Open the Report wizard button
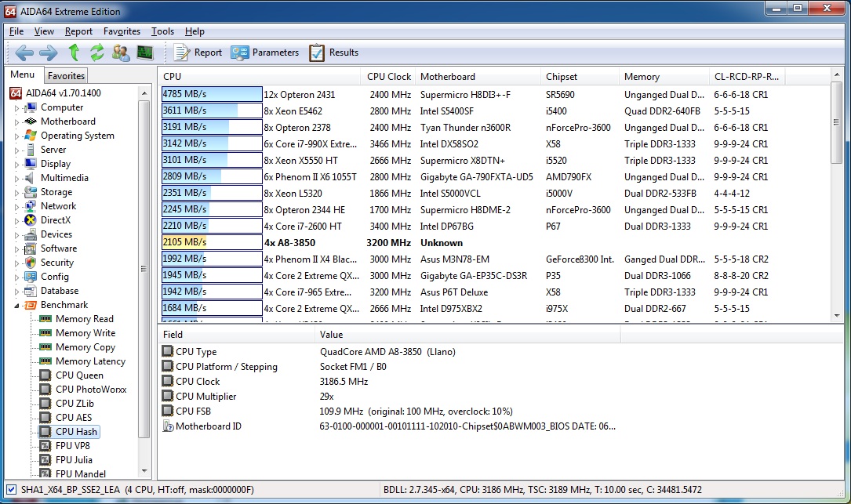Screen dimensions: 851x504 (x=198, y=53)
